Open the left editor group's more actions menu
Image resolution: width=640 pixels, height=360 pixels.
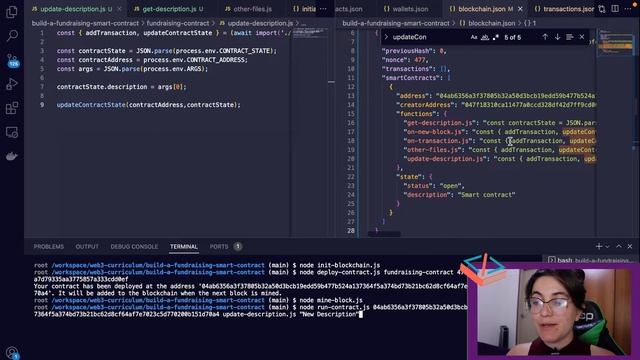point(323,9)
